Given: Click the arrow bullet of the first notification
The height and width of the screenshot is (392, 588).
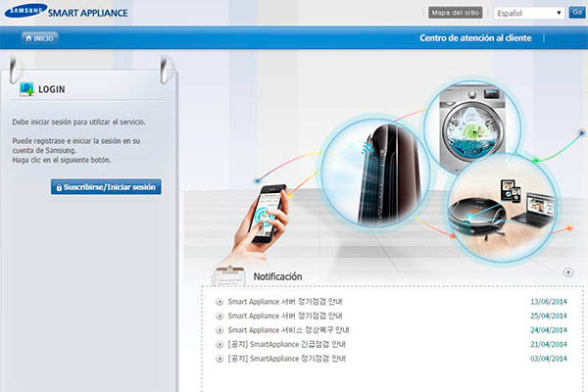Looking at the screenshot, I should [x=220, y=302].
